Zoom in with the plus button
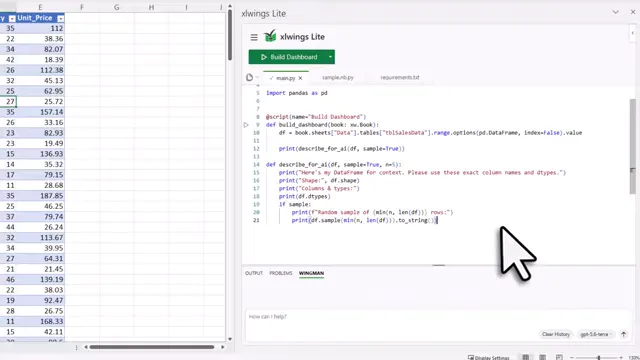This screenshot has width=640, height=360. [621, 358]
